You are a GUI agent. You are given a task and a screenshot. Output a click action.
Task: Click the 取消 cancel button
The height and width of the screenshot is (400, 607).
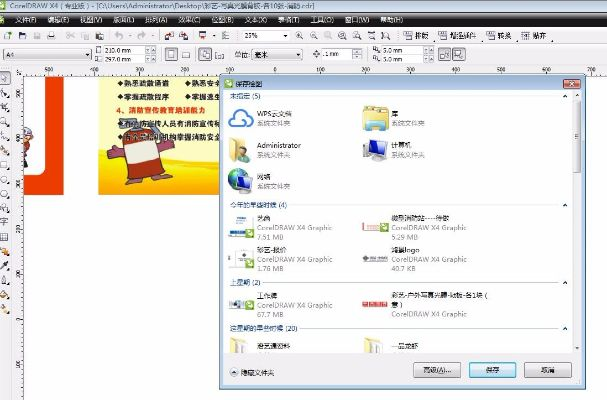click(x=547, y=369)
